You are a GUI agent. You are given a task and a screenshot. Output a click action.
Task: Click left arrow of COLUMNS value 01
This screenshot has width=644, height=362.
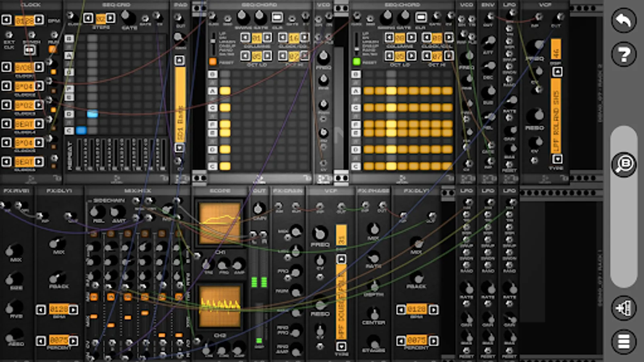245,38
